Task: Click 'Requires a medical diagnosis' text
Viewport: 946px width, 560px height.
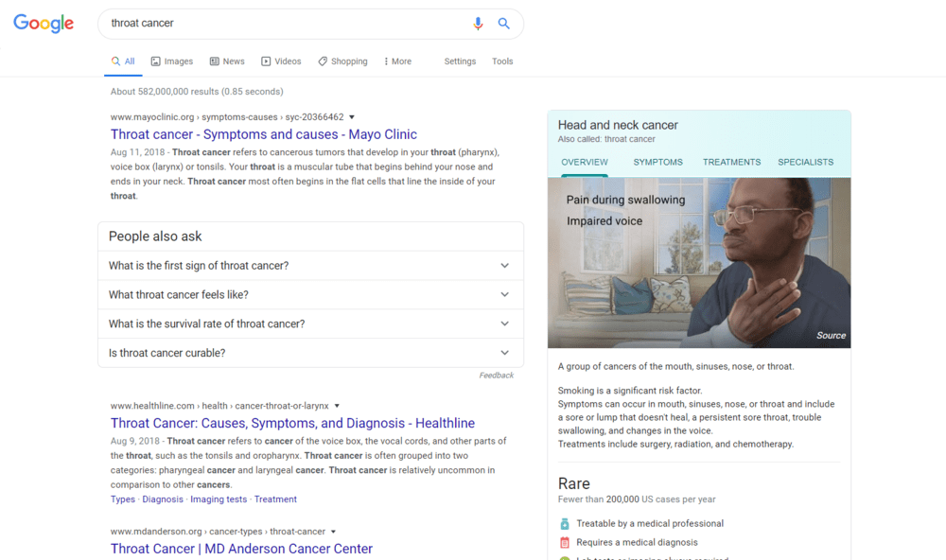Action: [x=637, y=543]
